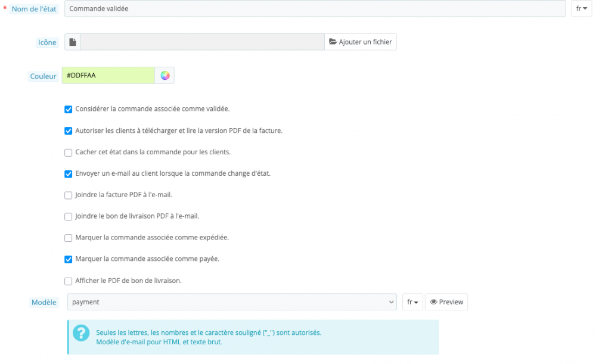Open the color picker wheel icon
This screenshot has width=596, height=364.
click(x=165, y=75)
